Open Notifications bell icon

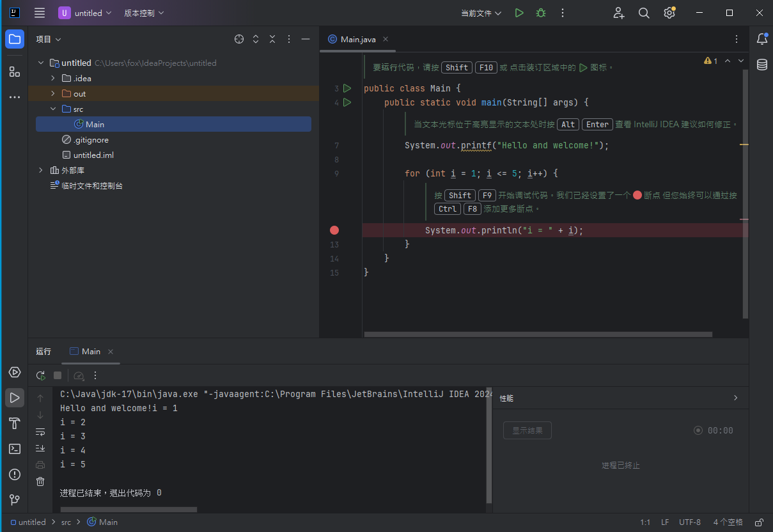(761, 39)
